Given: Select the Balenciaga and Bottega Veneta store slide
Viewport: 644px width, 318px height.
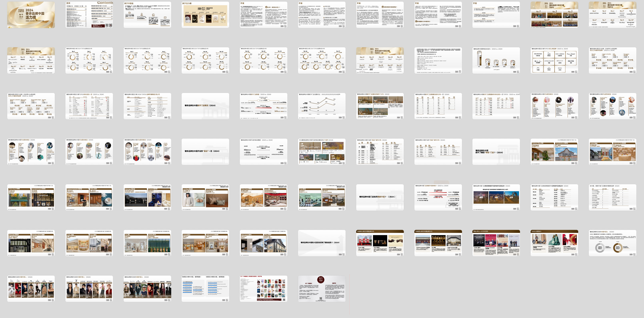Looking at the screenshot, I should pyautogui.click(x=31, y=243).
